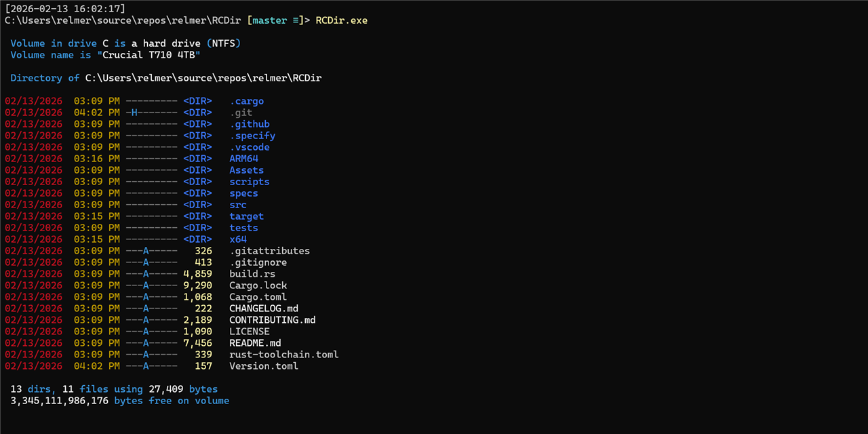
Task: Click the Assets folder entry
Action: (x=246, y=170)
